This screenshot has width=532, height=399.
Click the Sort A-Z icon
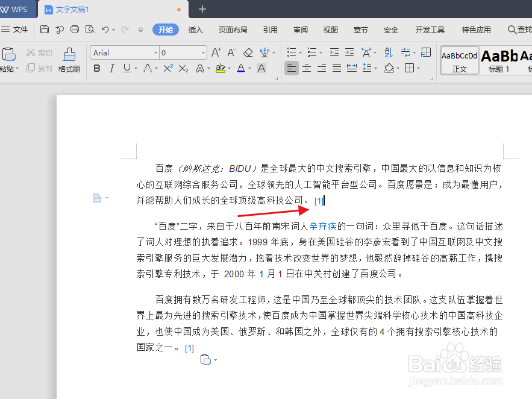[x=389, y=52]
